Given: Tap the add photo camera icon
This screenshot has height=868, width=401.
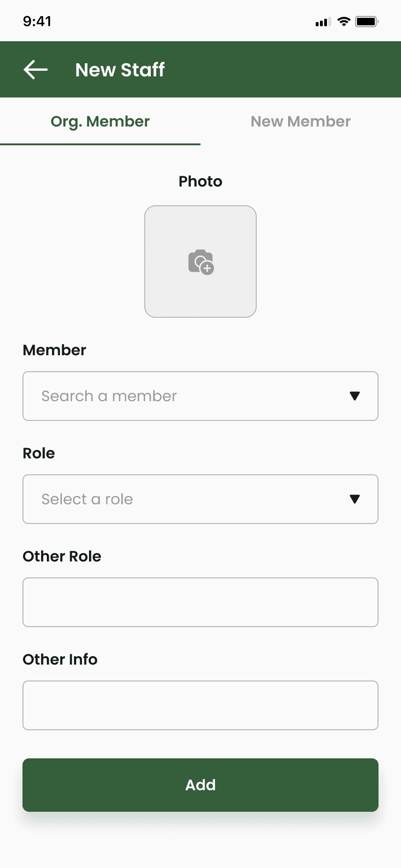Looking at the screenshot, I should pyautogui.click(x=201, y=262).
